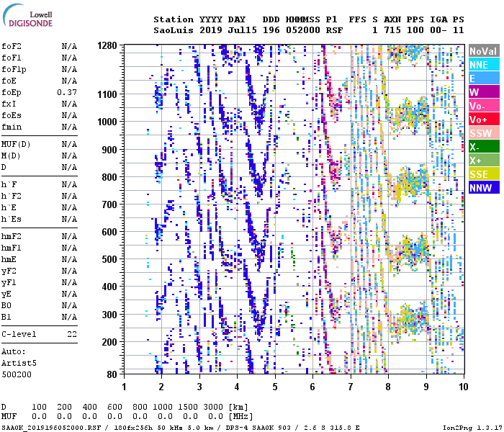Select the NNE cyan legend swatch
The width and height of the screenshot is (504, 432).
point(484,65)
